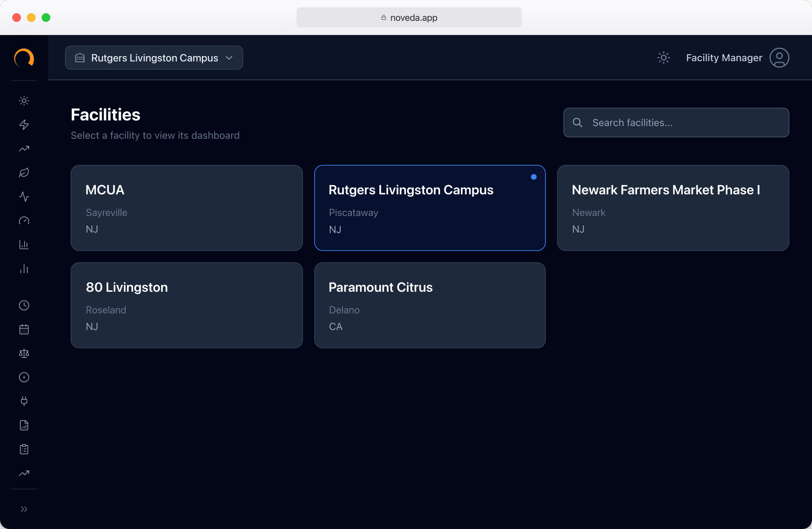The height and width of the screenshot is (529, 812).
Task: Select the 80 Livingston facility card
Action: pyautogui.click(x=187, y=305)
